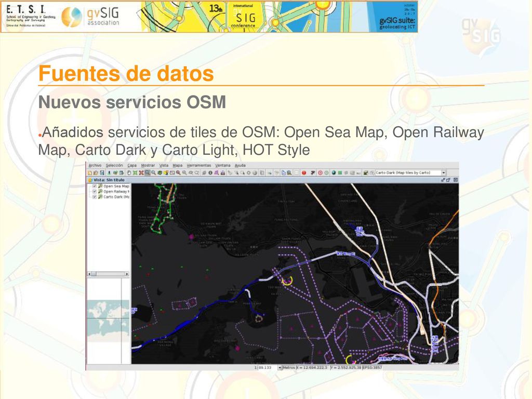The height and width of the screenshot is (399, 532).
Task: Select the highlighted zoom in tool
Action: point(147,173)
